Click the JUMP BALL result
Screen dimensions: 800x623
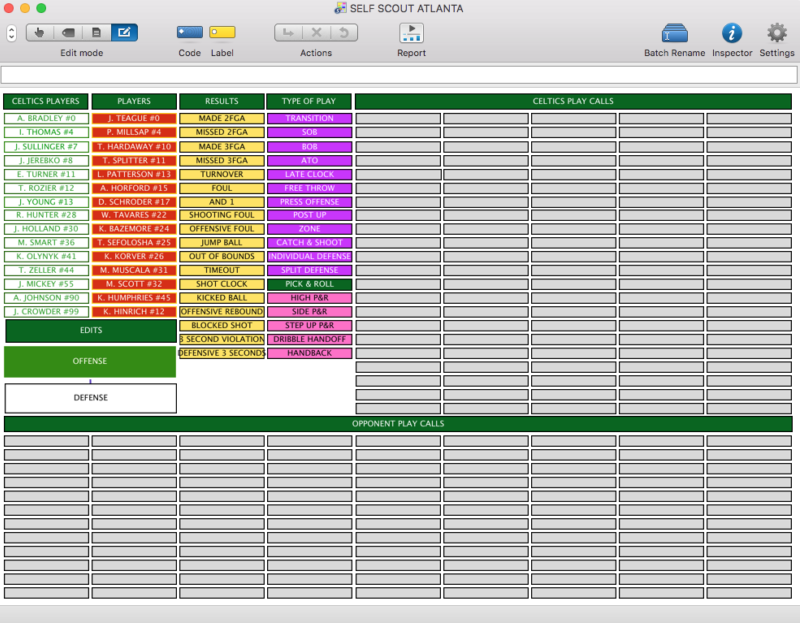pyautogui.click(x=222, y=242)
